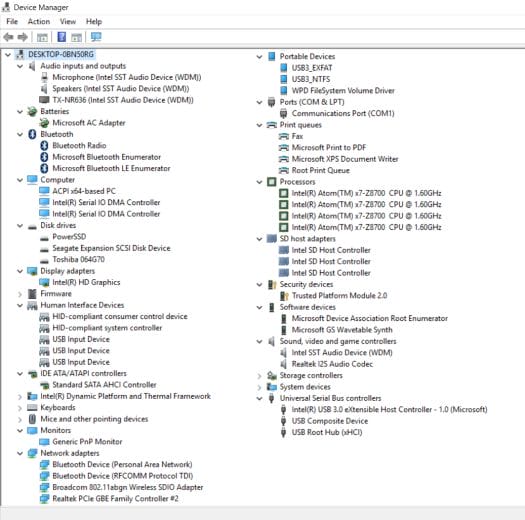The image size is (525, 520).
Task: Click the Storage controllers category icon
Action: [272, 376]
